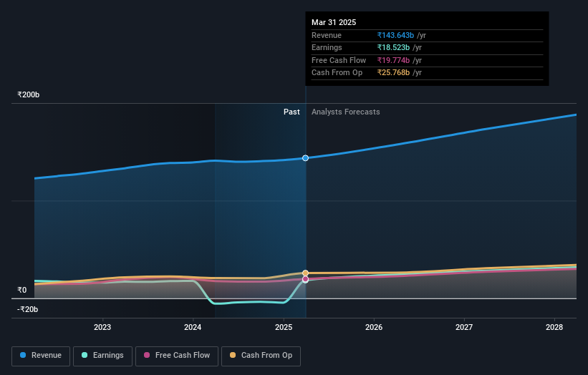Click the -₹20b y-axis label
The width and height of the screenshot is (588, 375).
coord(28,309)
